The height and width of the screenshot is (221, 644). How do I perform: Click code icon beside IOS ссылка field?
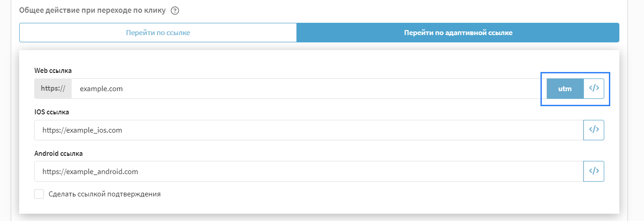tap(594, 130)
